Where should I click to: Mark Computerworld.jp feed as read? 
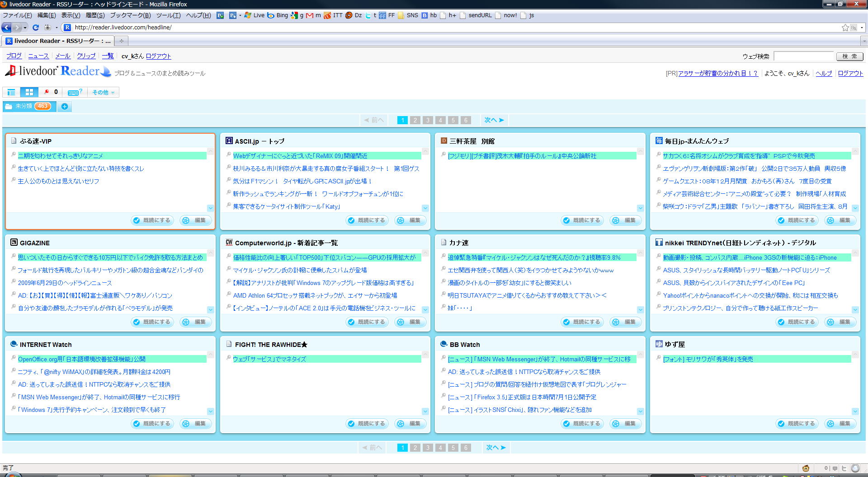[x=367, y=322]
